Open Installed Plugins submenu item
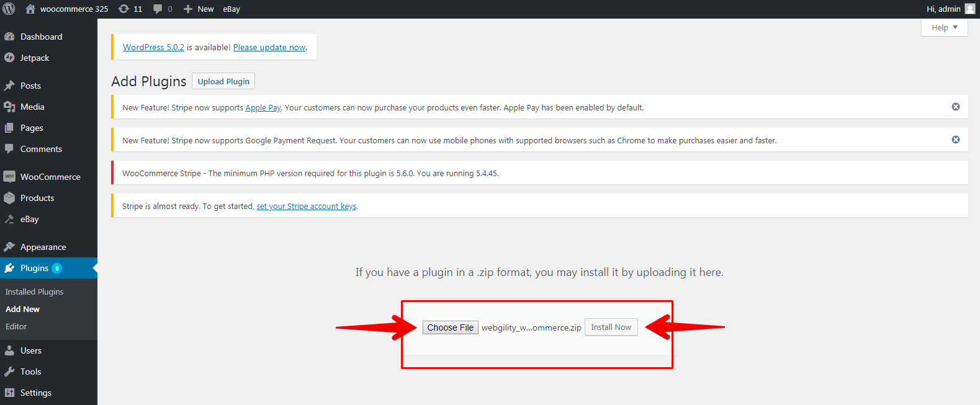980x405 pixels. point(34,292)
